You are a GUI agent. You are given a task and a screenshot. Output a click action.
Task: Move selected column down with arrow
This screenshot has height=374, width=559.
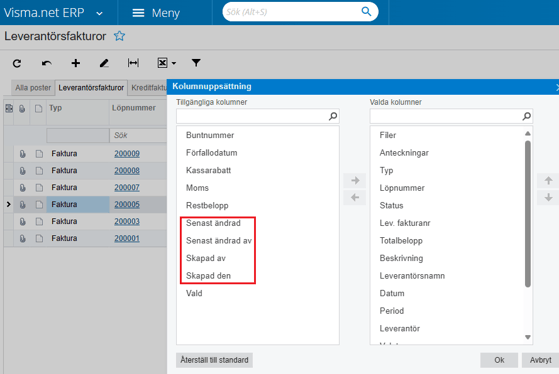point(548,197)
